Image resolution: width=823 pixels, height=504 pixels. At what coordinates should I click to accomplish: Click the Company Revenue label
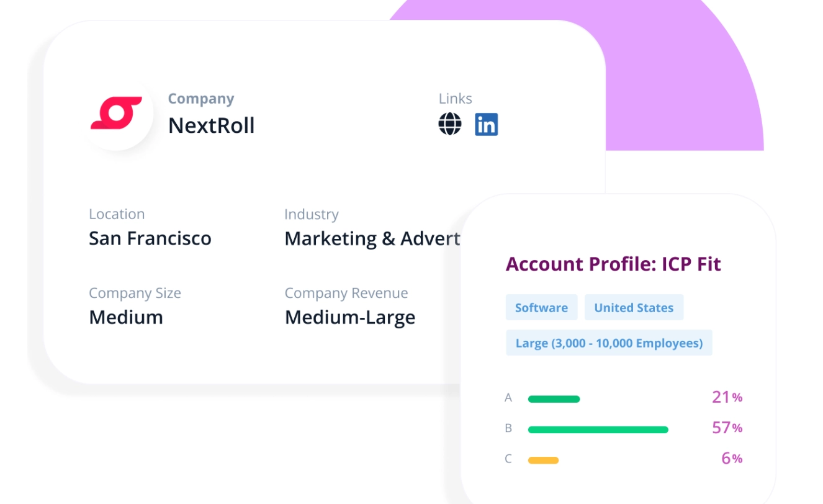[x=346, y=293]
